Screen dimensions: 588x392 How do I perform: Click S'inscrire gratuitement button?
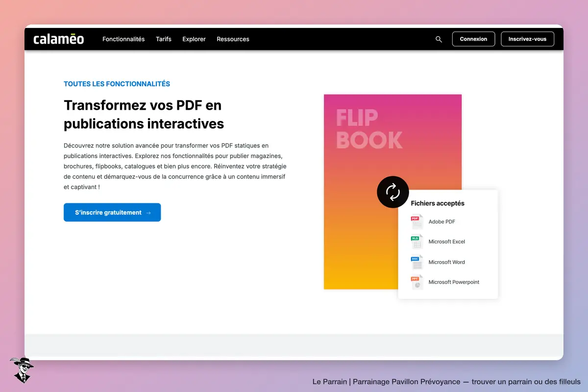click(112, 213)
